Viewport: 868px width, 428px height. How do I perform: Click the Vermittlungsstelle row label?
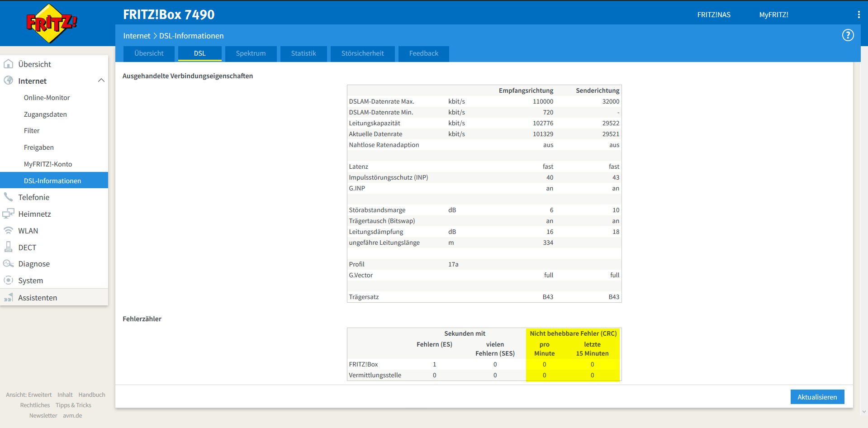375,375
